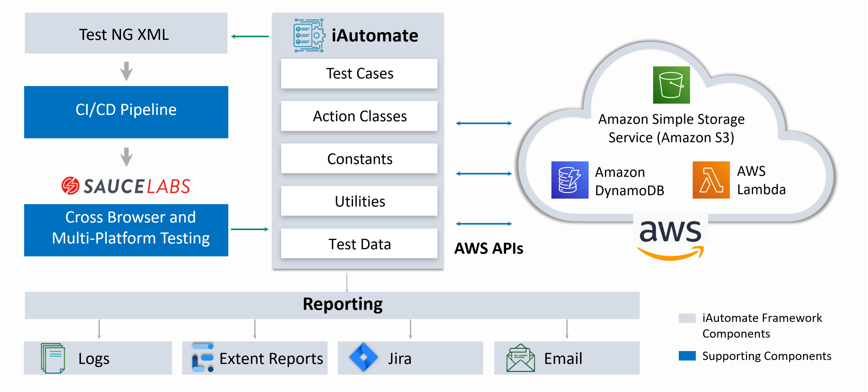
Task: Click the Extent Reports icon
Action: [x=202, y=358]
